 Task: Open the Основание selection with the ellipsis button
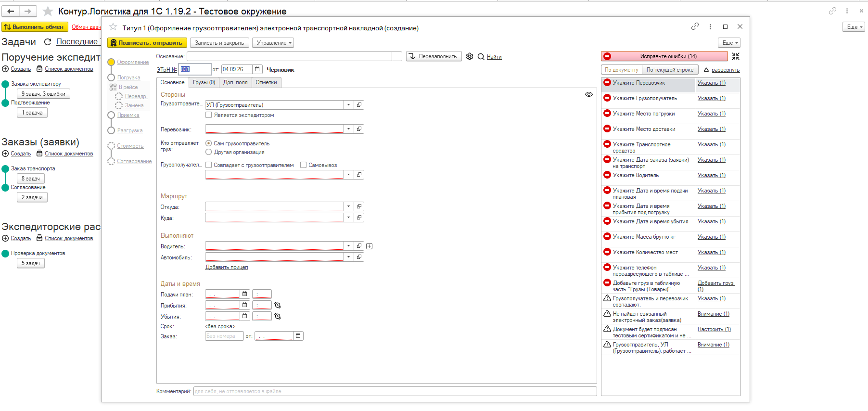click(397, 56)
